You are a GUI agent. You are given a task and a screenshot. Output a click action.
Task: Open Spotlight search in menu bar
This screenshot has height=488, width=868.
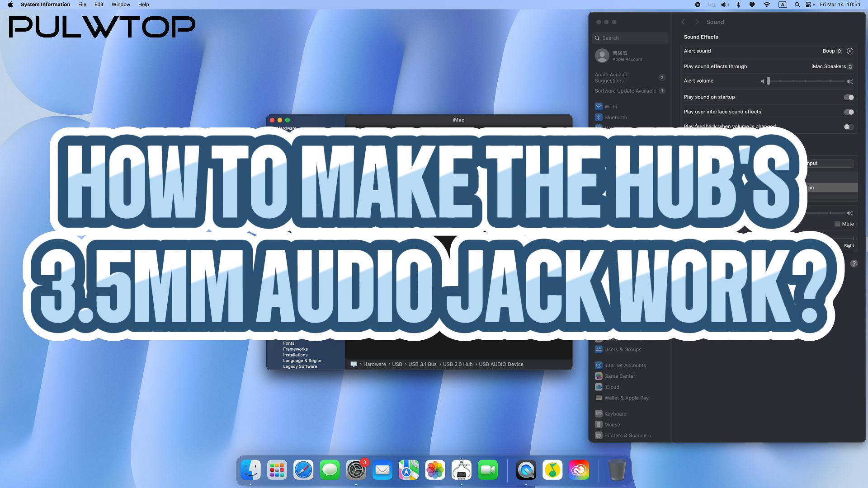(797, 5)
